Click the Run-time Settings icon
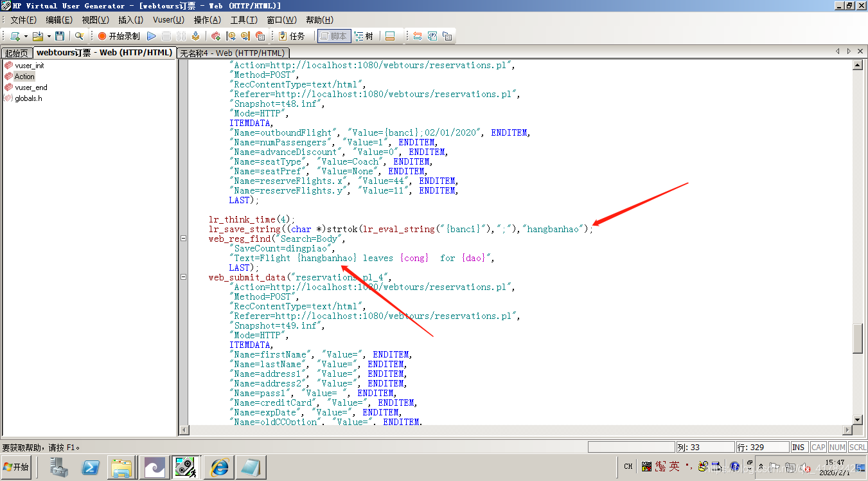 point(447,36)
